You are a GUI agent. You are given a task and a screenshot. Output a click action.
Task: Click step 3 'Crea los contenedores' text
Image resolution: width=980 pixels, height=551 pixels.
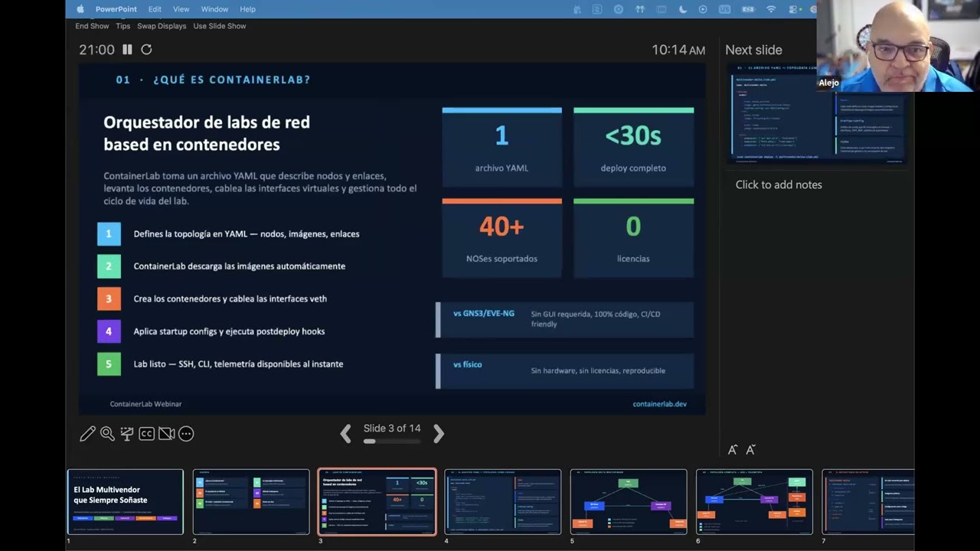230,299
